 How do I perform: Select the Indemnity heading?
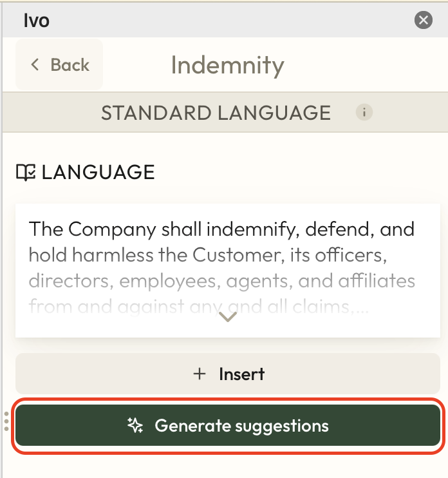(x=227, y=65)
